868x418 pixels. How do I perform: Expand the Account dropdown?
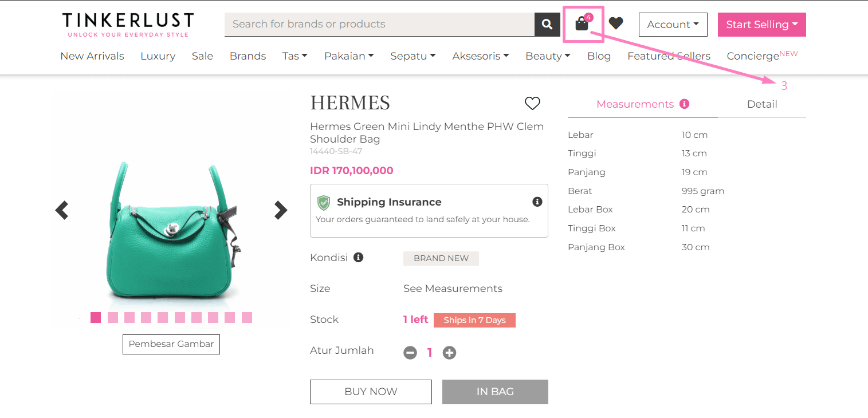point(673,25)
